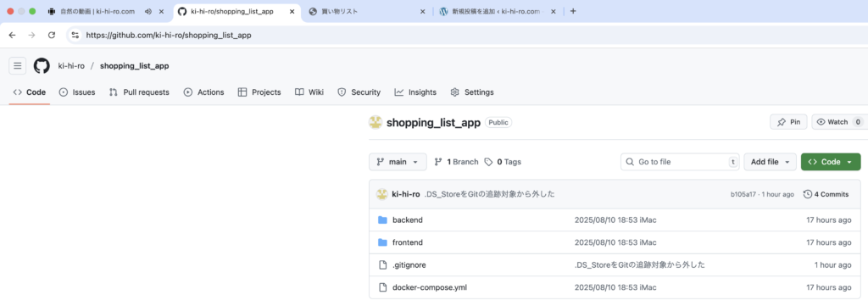Close the 自然の動画 tab

[x=162, y=11]
